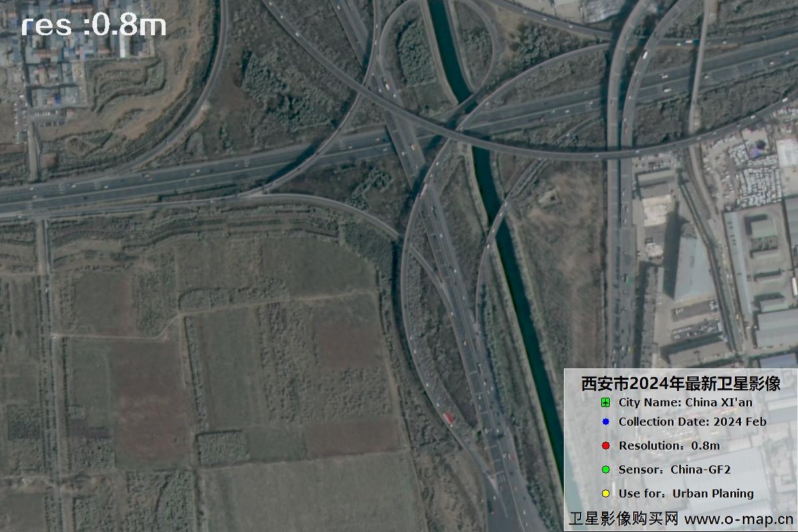Select the 'res :0.8m' resolution label

pyautogui.click(x=94, y=25)
